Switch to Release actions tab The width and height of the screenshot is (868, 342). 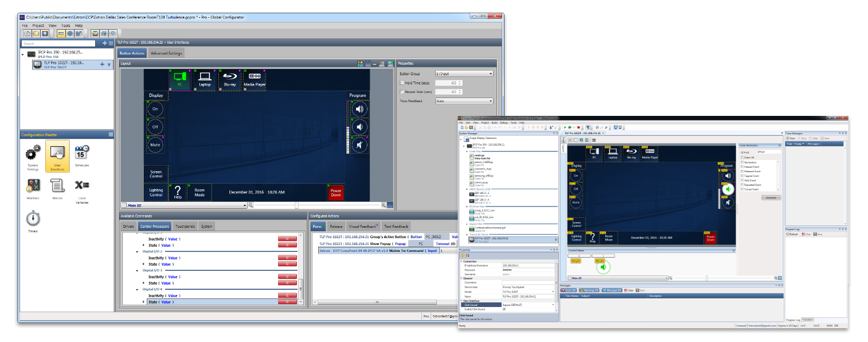point(336,227)
